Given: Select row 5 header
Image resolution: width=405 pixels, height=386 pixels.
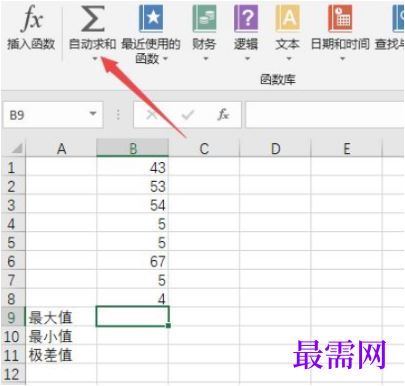Looking at the screenshot, I should click(12, 242).
